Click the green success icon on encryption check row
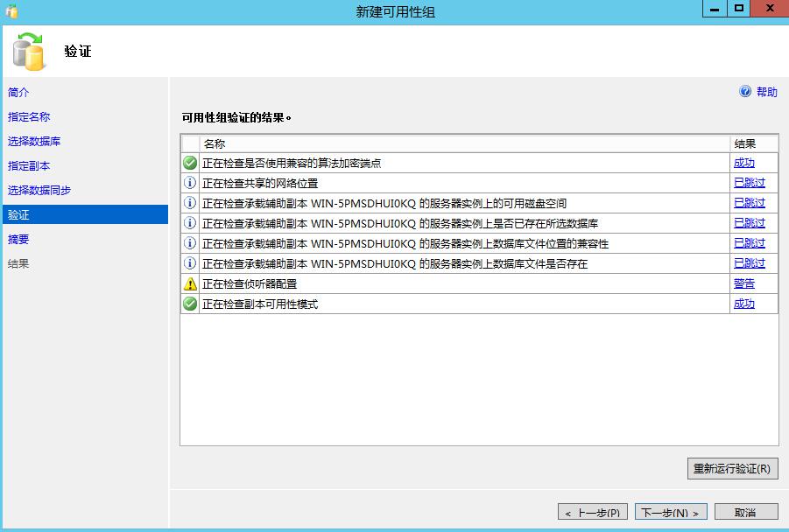 pyautogui.click(x=191, y=162)
